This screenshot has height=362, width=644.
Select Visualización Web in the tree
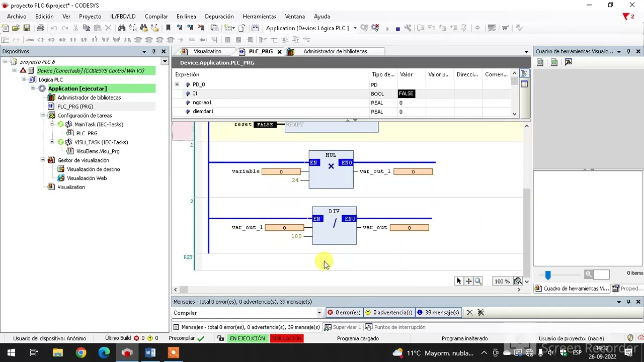coord(87,178)
